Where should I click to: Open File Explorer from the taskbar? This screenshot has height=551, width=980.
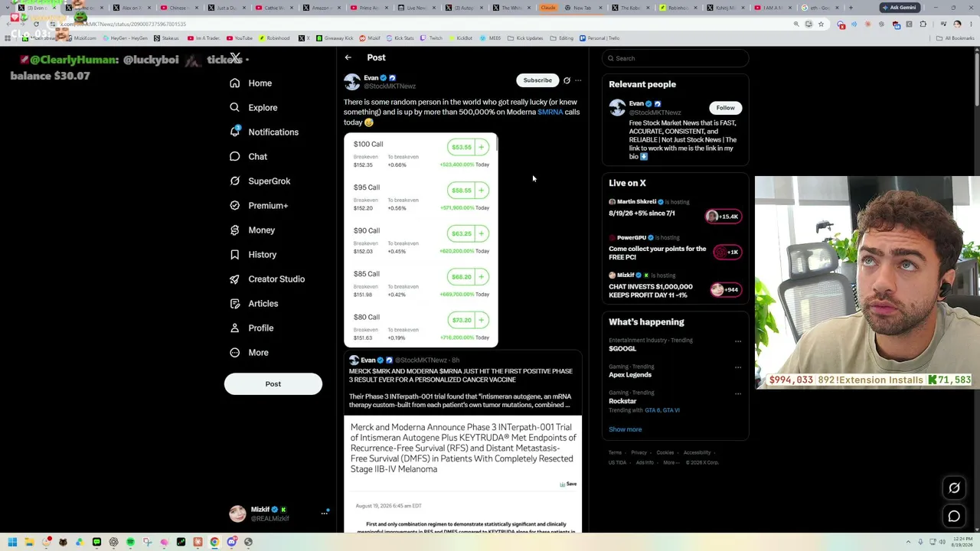pyautogui.click(x=29, y=543)
